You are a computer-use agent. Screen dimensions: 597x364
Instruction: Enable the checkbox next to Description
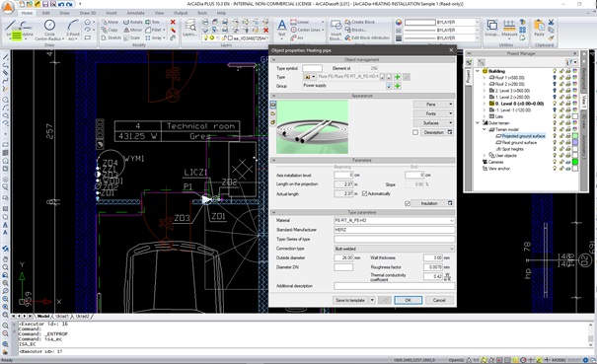[415, 132]
